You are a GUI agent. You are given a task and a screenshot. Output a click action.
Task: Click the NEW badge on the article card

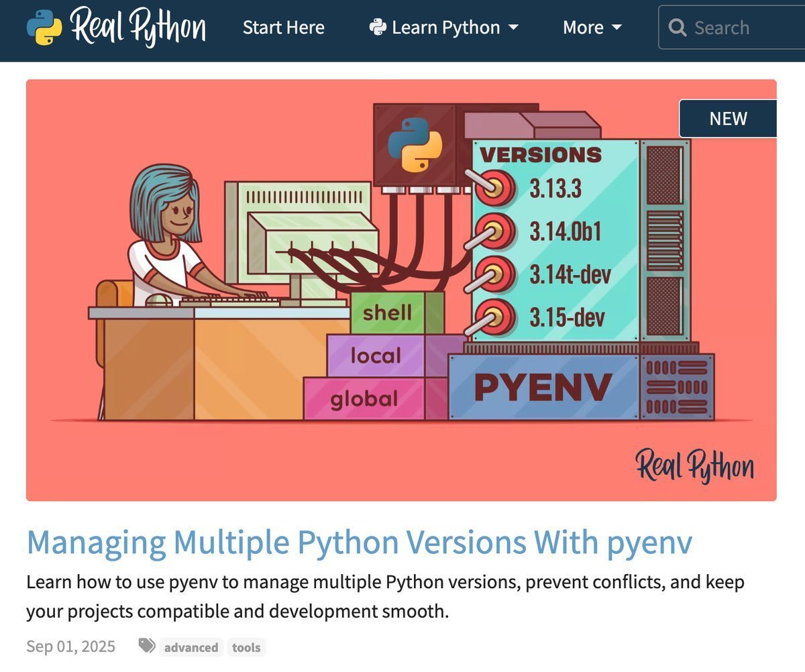pyautogui.click(x=728, y=119)
